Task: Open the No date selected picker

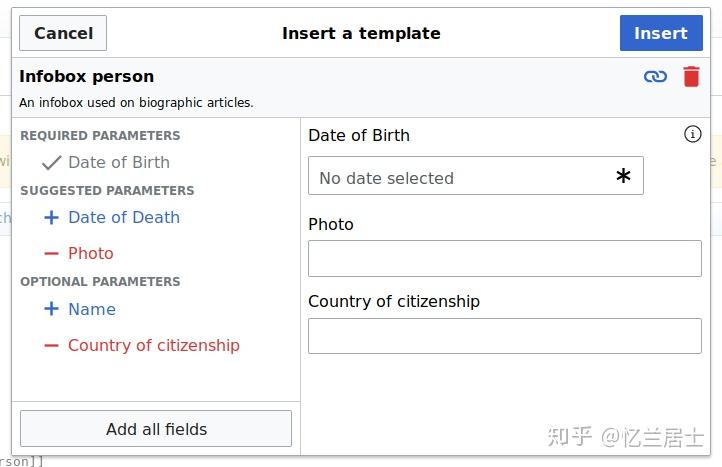Action: coord(460,177)
